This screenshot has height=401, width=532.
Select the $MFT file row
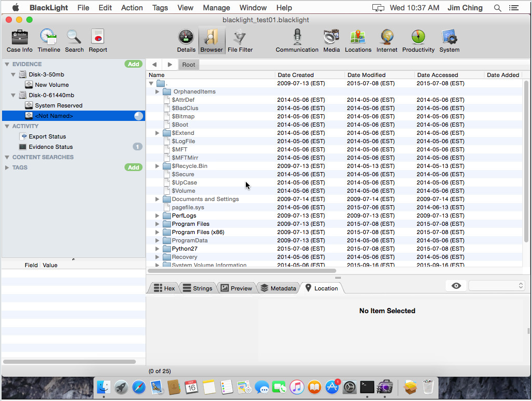pyautogui.click(x=334, y=149)
